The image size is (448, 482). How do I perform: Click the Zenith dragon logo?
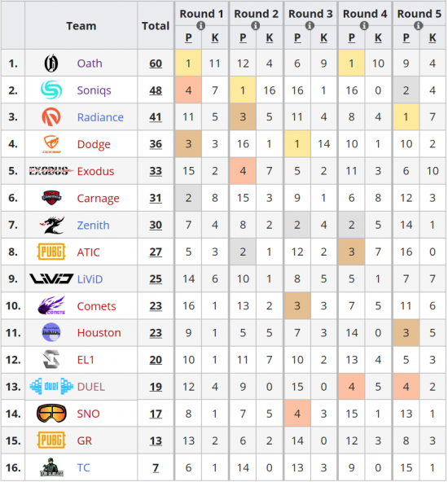coord(51,225)
